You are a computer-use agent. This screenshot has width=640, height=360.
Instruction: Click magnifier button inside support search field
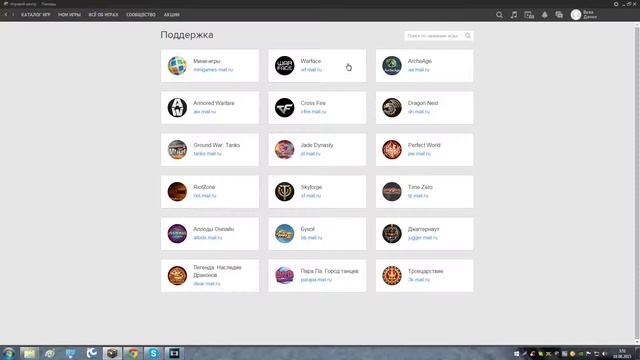(468, 36)
